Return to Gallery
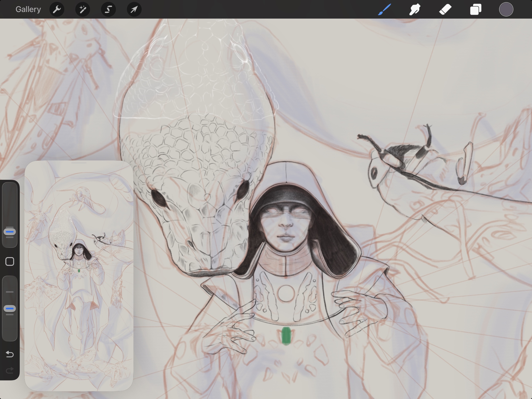The image size is (532, 399). coord(28,10)
